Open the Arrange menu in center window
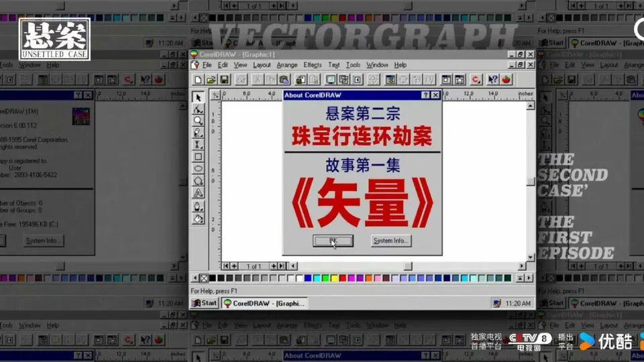The width and height of the screenshot is (644, 362). [x=286, y=65]
